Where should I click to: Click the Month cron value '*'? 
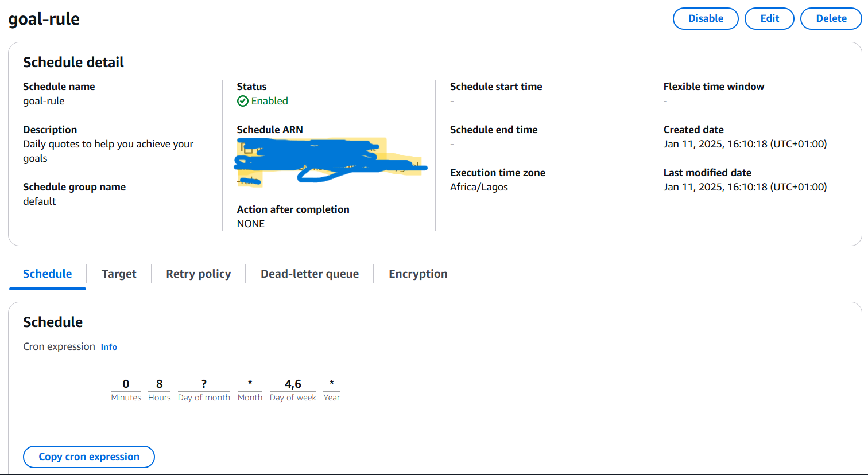pyautogui.click(x=250, y=383)
